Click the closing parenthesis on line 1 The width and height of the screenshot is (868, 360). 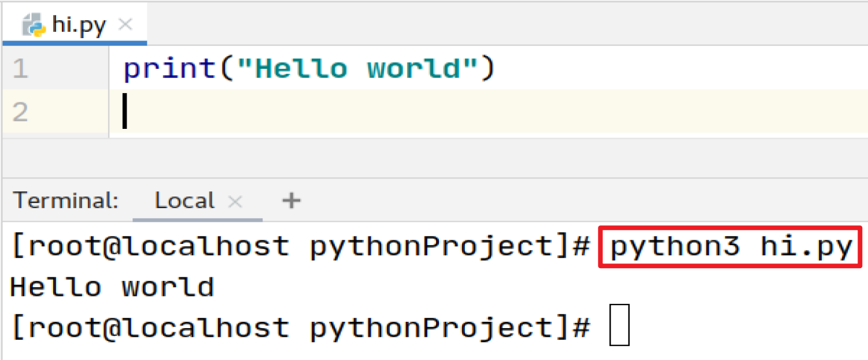click(488, 69)
